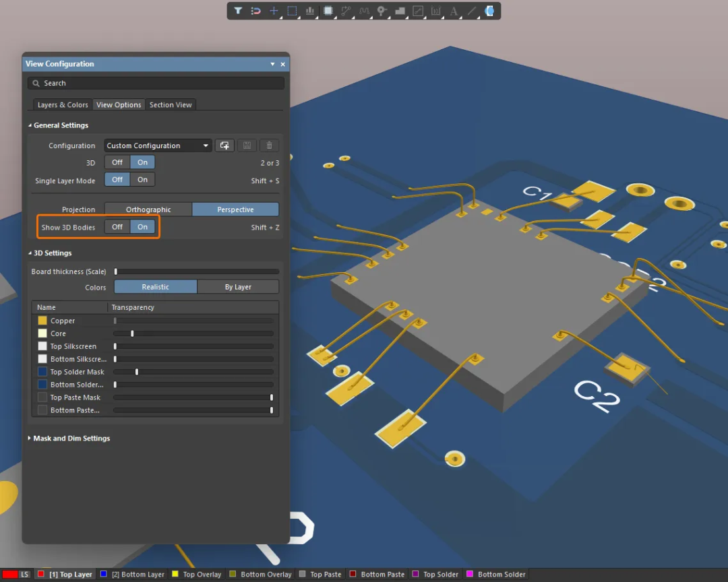This screenshot has height=582, width=728.
Task: Click the selection filter funnel icon
Action: (238, 11)
